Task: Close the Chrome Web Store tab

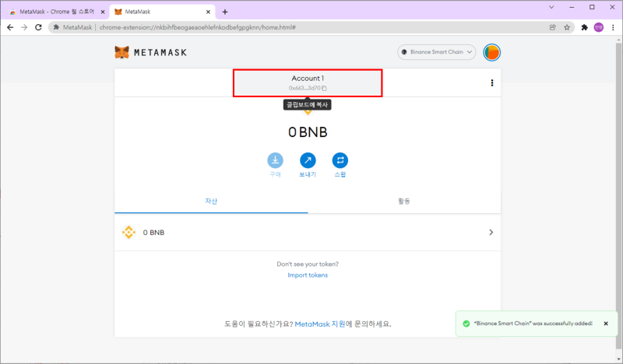Action: [x=103, y=12]
